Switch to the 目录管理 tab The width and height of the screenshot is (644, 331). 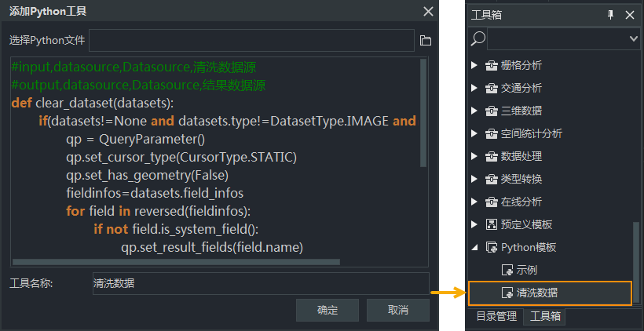496,316
